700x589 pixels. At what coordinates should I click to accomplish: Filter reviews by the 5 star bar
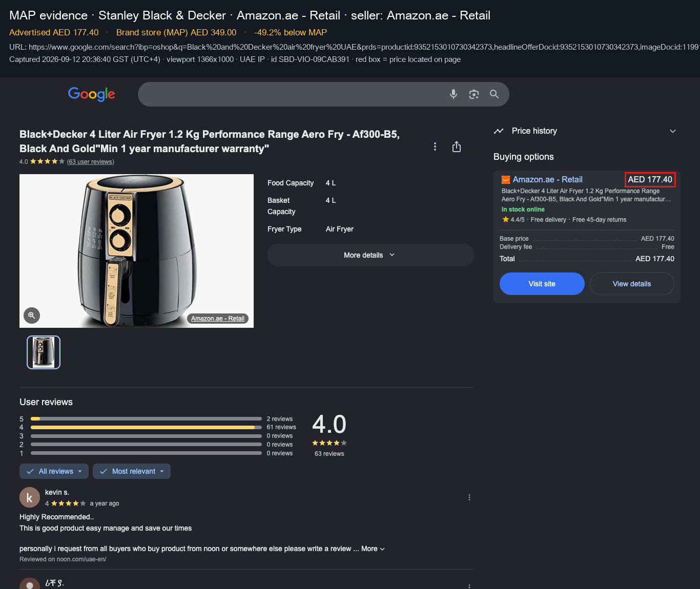[146, 419]
